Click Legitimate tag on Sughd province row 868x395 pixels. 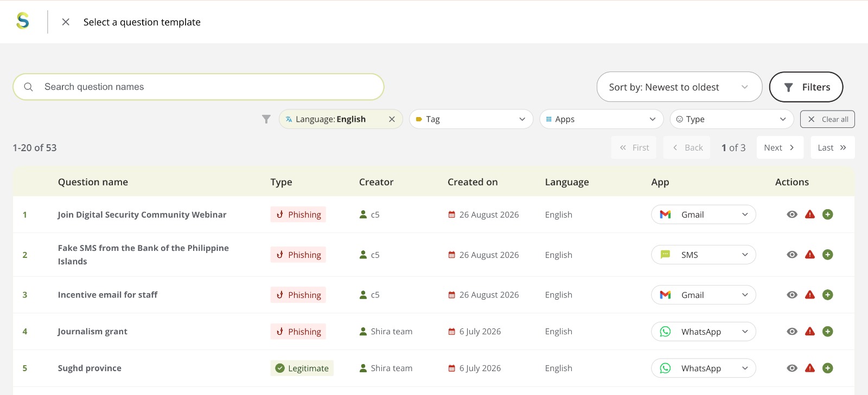pos(302,368)
